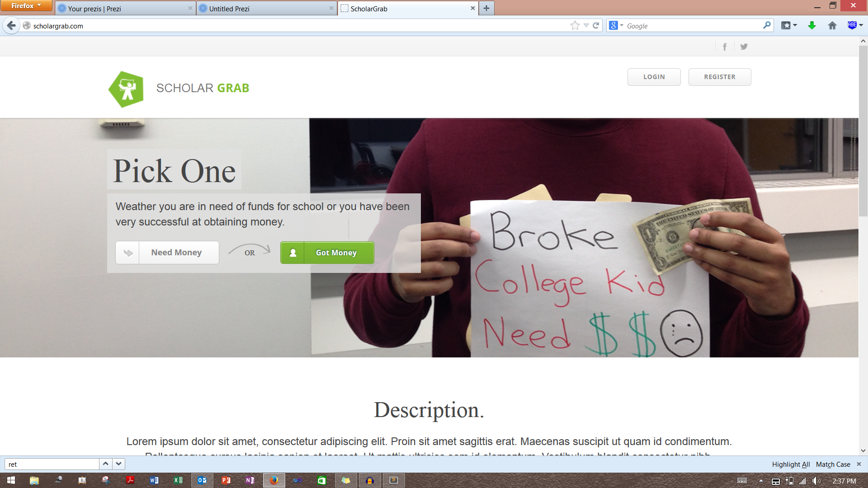Image resolution: width=868 pixels, height=488 pixels.
Task: Bookmark this page with the star icon
Action: [x=575, y=26]
